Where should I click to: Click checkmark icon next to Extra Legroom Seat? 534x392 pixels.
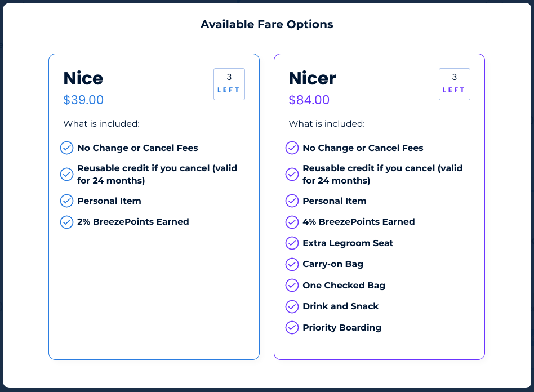point(292,243)
